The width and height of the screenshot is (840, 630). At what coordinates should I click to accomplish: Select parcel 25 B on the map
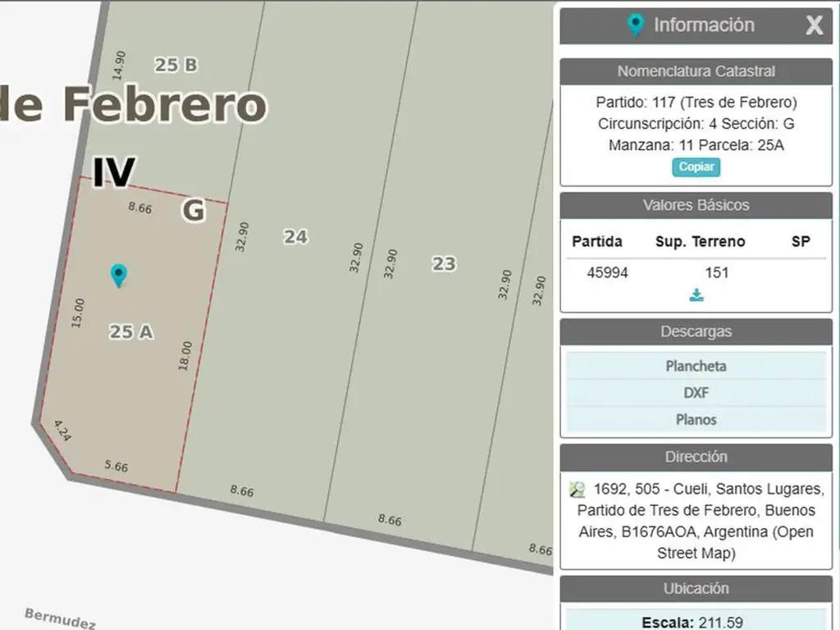(x=176, y=64)
